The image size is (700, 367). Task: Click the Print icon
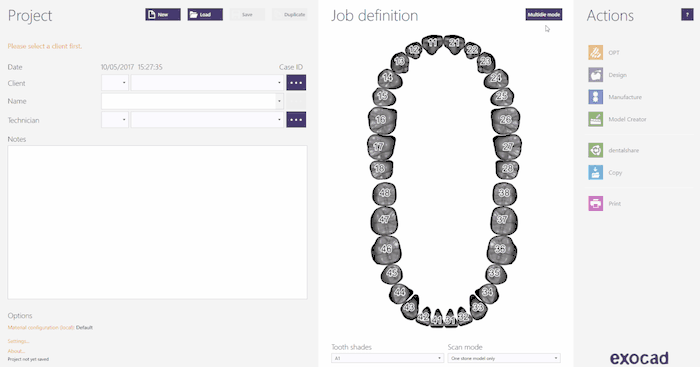pyautogui.click(x=596, y=203)
